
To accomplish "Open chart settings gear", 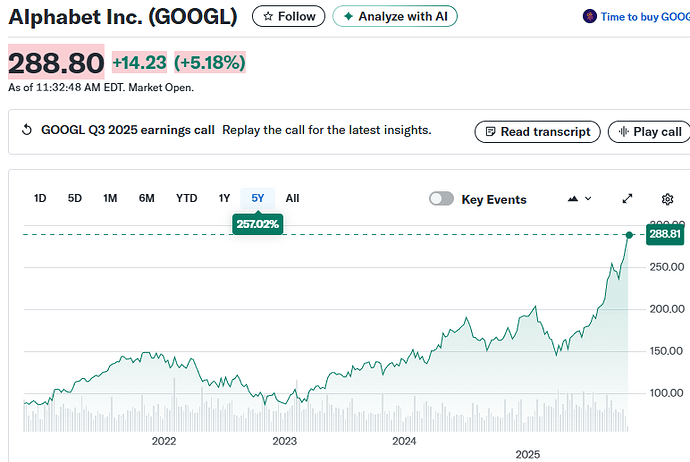I will click(x=668, y=199).
